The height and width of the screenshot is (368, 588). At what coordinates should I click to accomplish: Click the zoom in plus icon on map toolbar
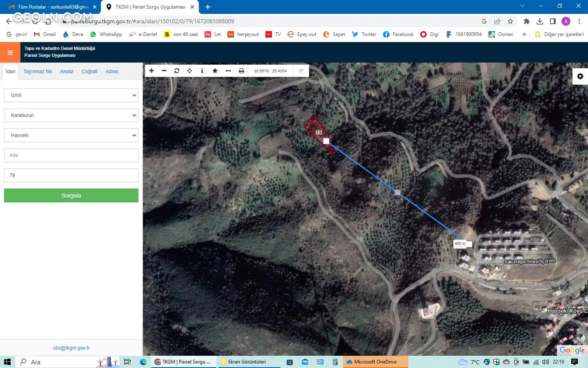[x=151, y=71]
